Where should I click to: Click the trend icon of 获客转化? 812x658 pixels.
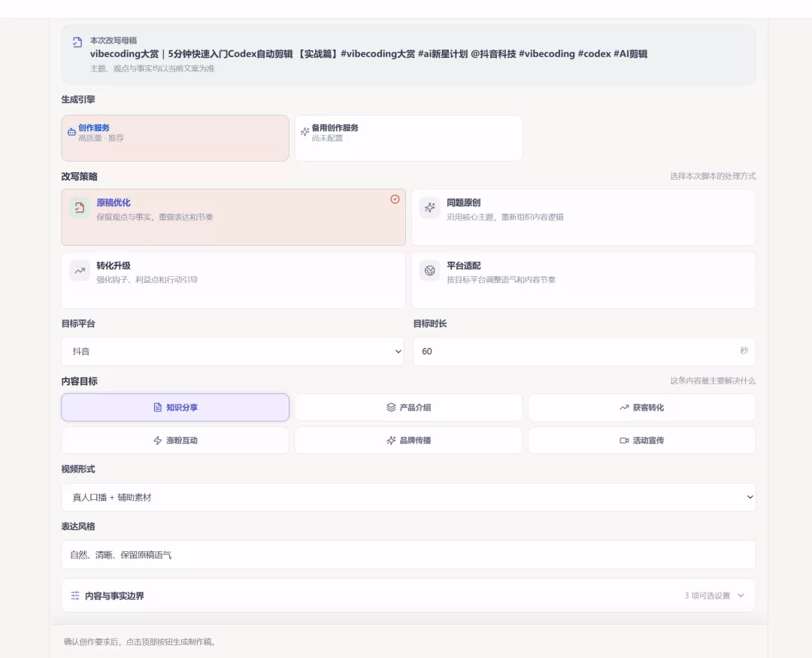pyautogui.click(x=624, y=408)
